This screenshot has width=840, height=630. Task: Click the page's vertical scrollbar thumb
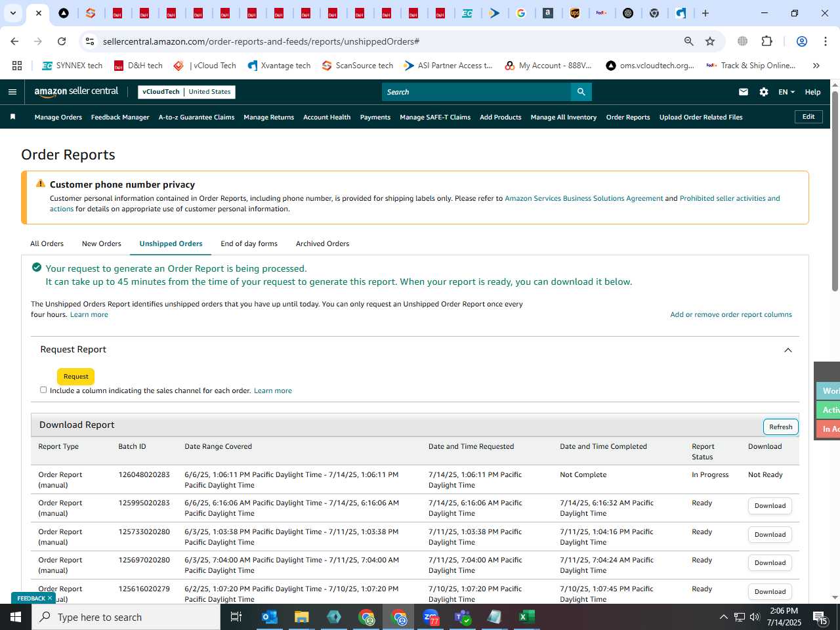coord(835,190)
